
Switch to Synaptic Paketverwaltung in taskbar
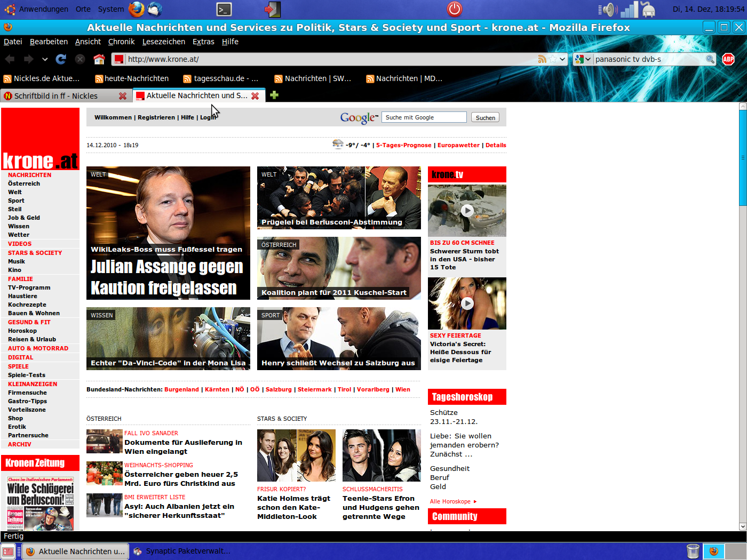182,551
